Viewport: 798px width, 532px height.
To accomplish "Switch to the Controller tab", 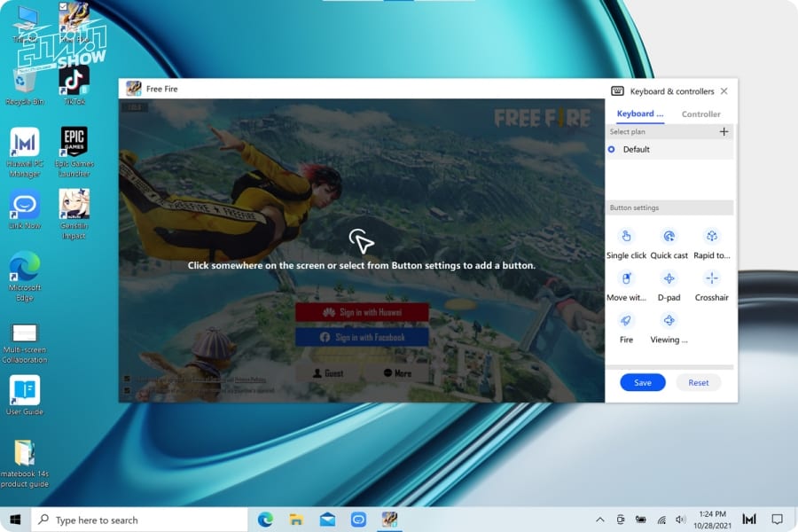I will [700, 114].
